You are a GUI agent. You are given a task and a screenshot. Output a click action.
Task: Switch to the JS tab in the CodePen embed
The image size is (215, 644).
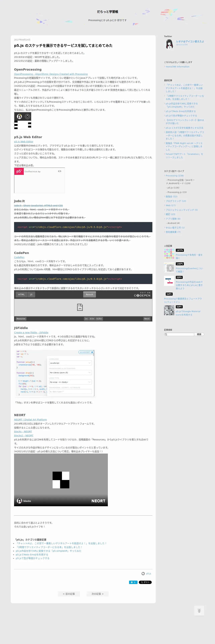coord(31,295)
